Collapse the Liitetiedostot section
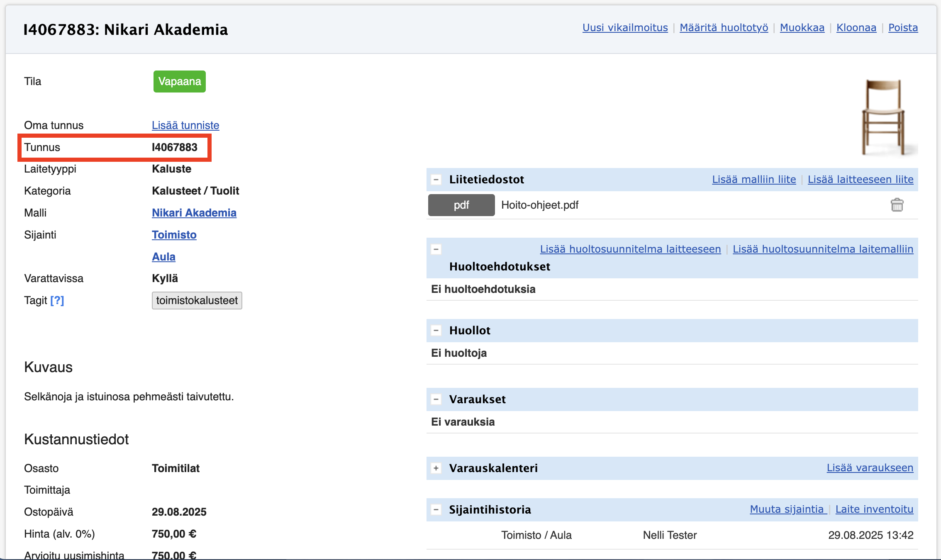Viewport: 941px width, 560px height. [436, 180]
